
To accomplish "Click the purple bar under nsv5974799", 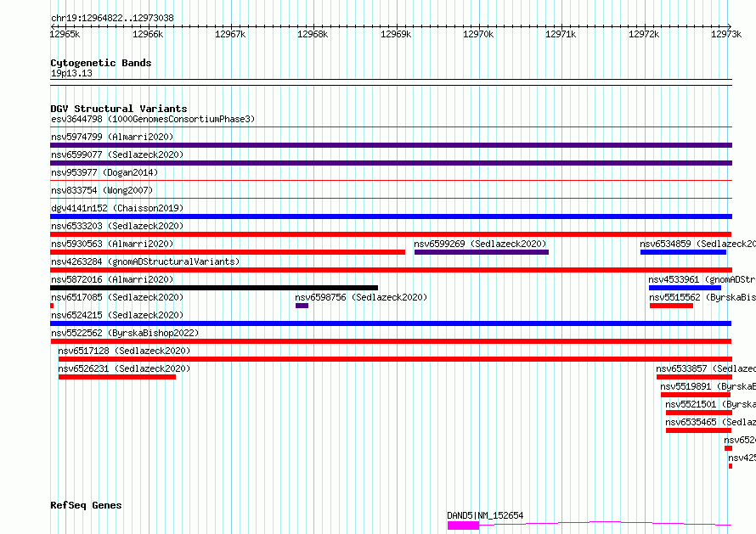I will coord(391,145).
